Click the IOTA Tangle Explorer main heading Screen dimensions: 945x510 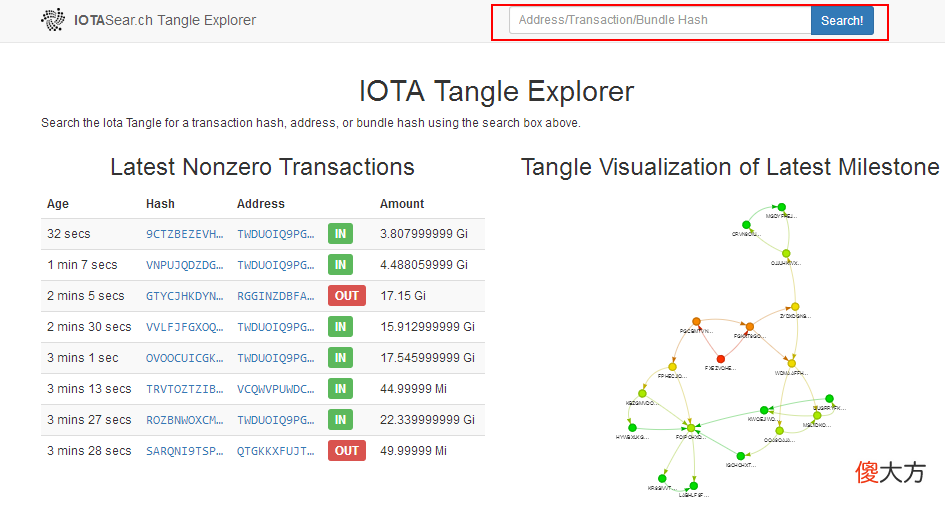tap(497, 92)
